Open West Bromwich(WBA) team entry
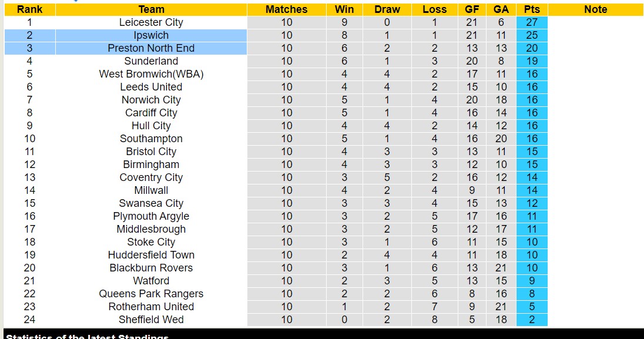Viewport: 644px width, 339px height. click(x=151, y=74)
